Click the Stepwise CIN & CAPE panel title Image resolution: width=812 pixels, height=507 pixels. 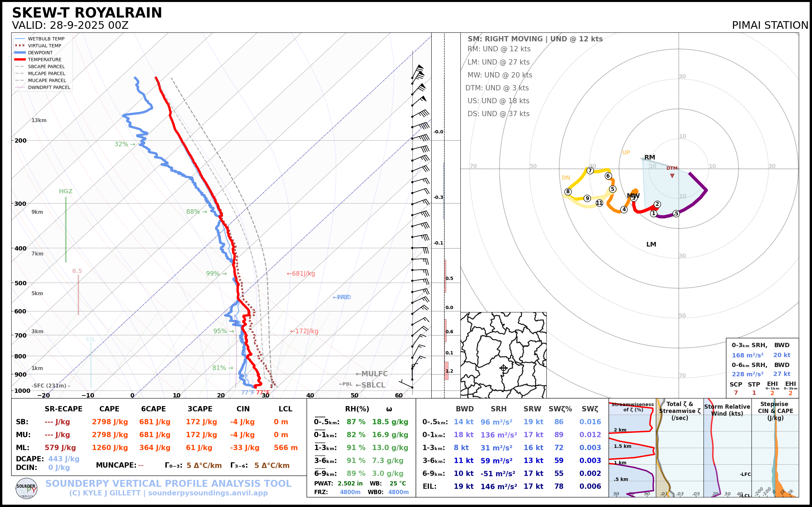[x=775, y=411]
